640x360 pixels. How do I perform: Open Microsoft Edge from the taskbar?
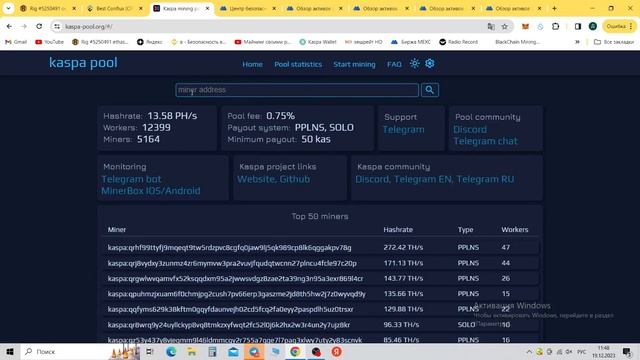click(171, 351)
